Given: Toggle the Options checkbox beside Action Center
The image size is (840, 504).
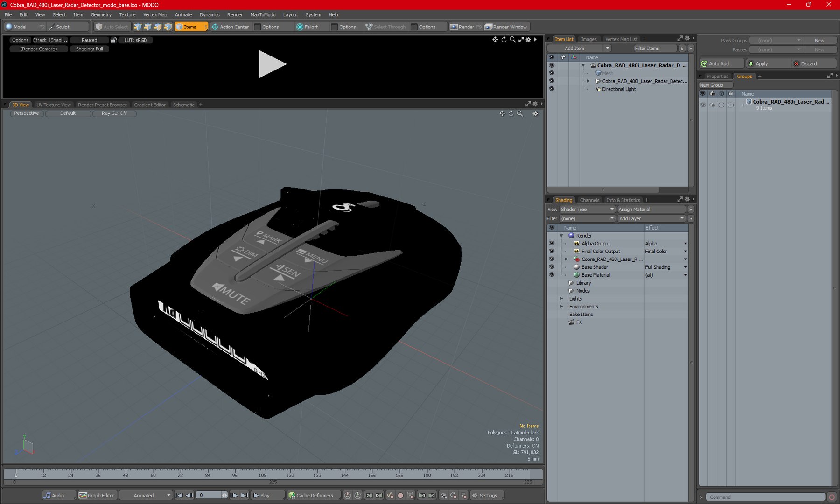Looking at the screenshot, I should point(258,27).
